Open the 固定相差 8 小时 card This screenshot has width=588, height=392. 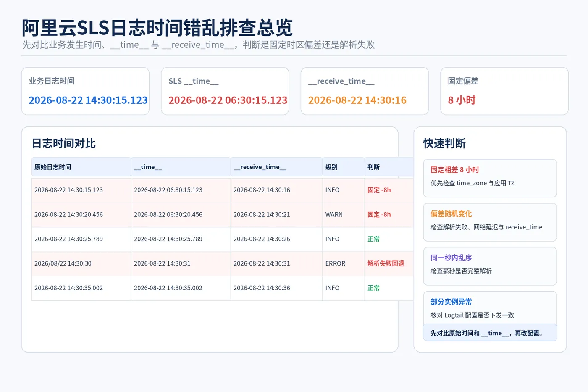pos(490,178)
